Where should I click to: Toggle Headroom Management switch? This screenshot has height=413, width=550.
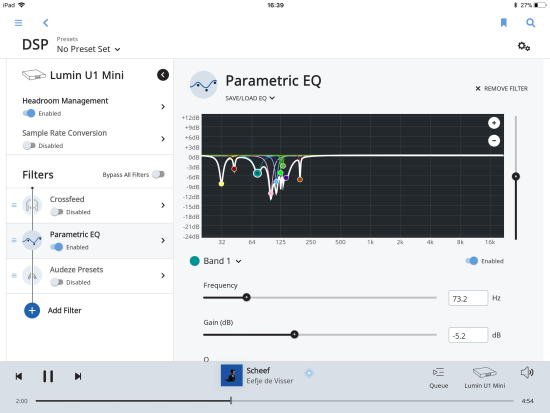pos(29,113)
